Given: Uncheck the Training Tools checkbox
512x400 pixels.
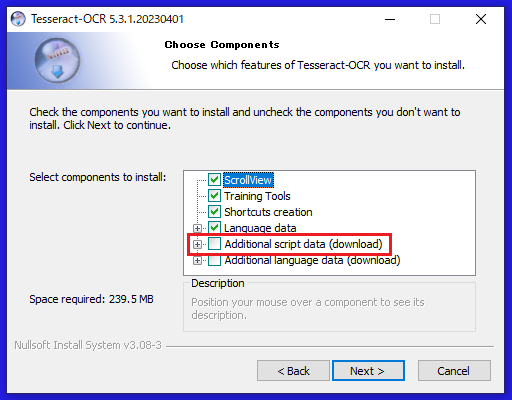Looking at the screenshot, I should point(214,196).
